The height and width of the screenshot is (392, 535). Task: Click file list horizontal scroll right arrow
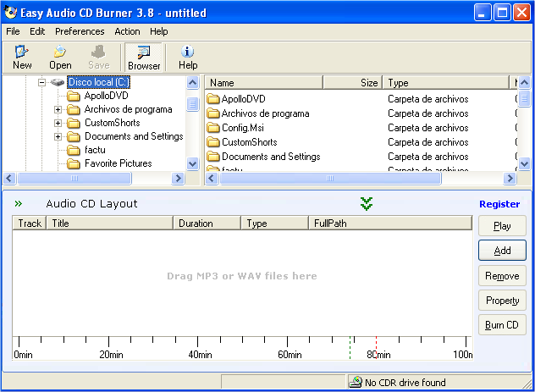click(x=510, y=178)
